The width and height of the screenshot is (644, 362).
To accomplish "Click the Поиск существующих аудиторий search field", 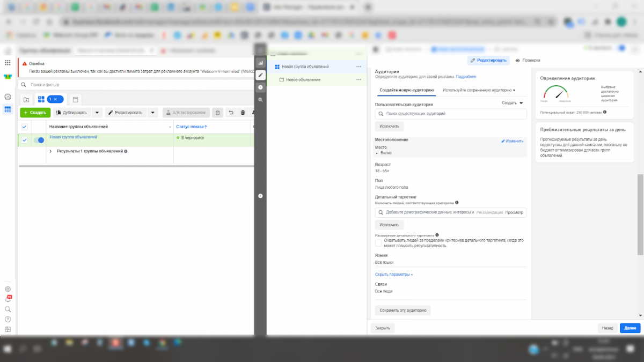I will (x=451, y=114).
